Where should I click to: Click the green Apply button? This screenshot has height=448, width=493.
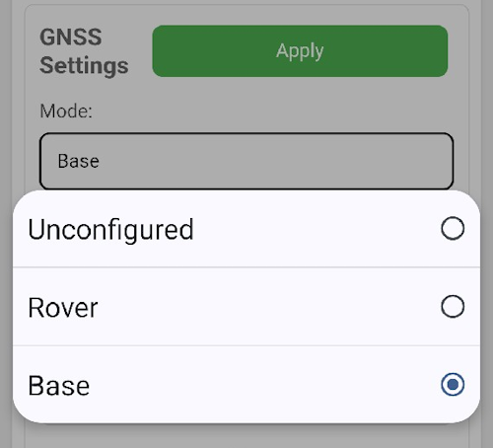(x=300, y=51)
